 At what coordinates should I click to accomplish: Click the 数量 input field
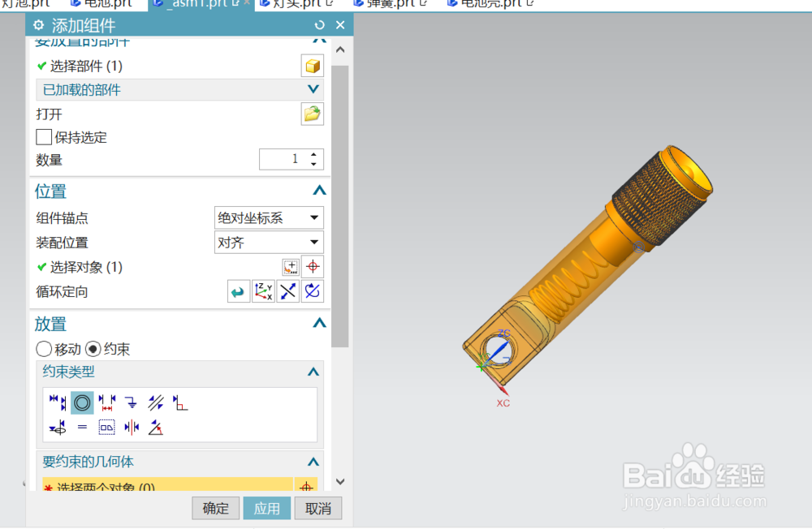coord(283,159)
